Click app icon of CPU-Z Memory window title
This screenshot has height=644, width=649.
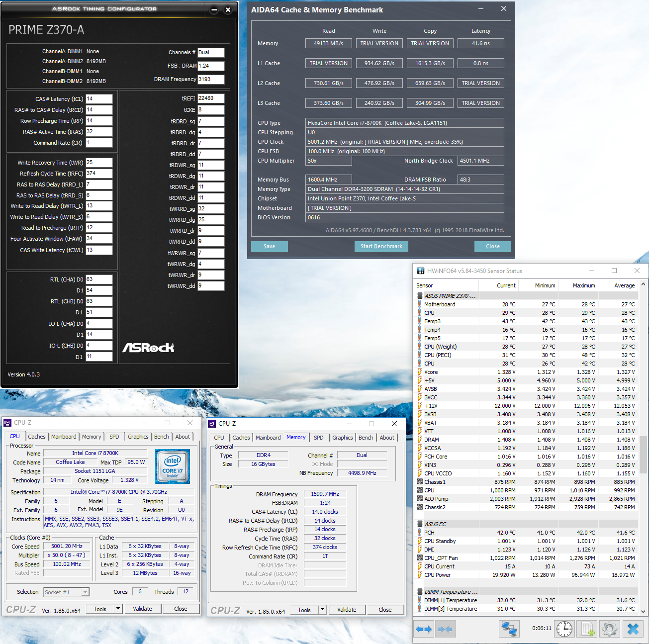[212, 424]
